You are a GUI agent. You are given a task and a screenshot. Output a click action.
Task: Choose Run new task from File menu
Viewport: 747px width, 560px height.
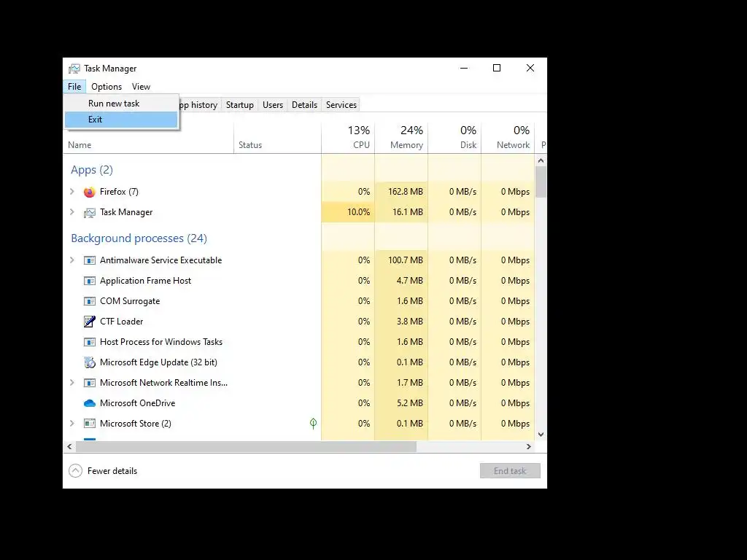[122, 104]
